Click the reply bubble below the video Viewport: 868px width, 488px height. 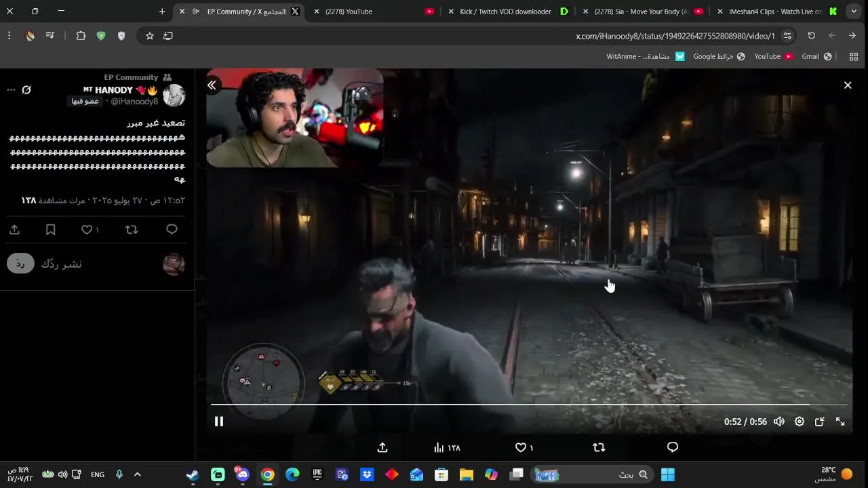(x=673, y=447)
